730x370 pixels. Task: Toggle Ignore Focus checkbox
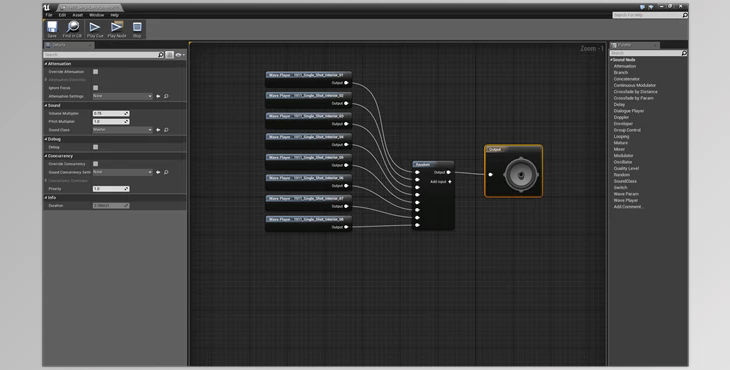pyautogui.click(x=95, y=87)
